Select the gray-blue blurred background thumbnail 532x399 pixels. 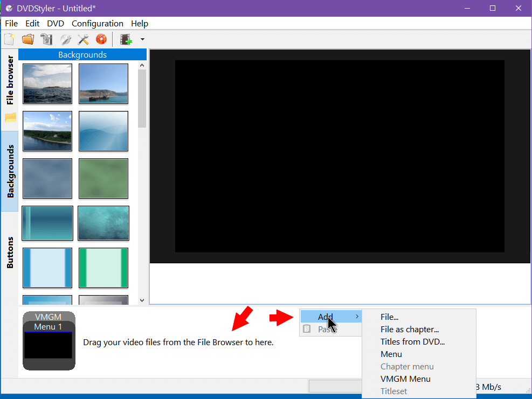point(47,178)
